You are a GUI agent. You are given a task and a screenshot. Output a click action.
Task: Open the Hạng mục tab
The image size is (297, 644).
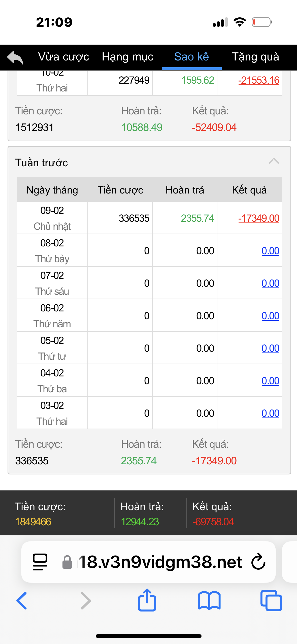tap(127, 57)
